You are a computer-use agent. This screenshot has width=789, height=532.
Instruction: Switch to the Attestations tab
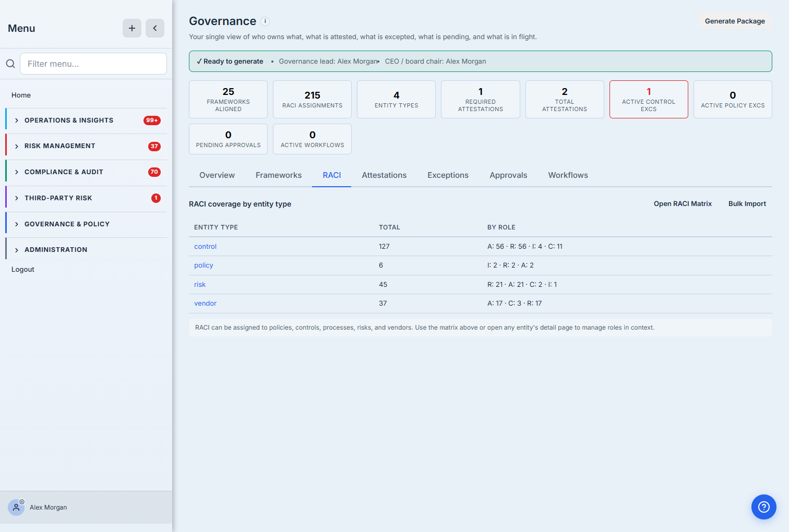click(x=384, y=175)
